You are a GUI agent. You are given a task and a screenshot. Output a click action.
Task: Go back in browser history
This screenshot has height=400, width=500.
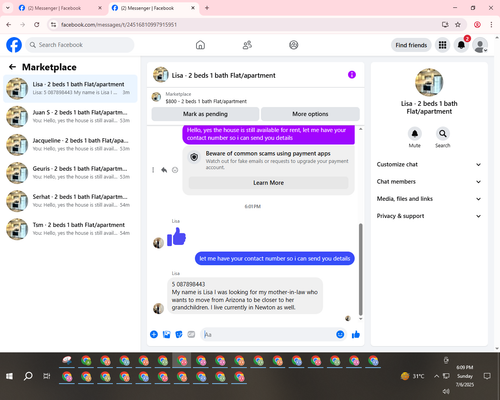pyautogui.click(x=9, y=25)
